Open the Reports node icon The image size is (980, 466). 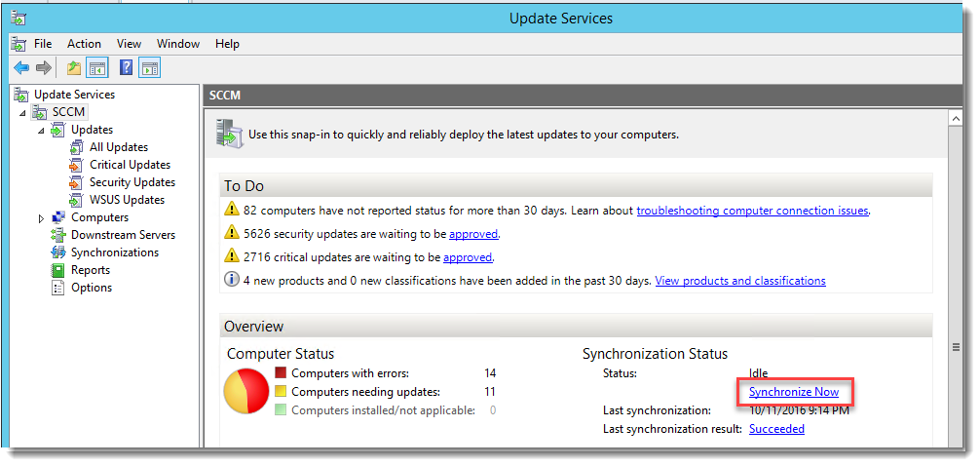pos(58,270)
